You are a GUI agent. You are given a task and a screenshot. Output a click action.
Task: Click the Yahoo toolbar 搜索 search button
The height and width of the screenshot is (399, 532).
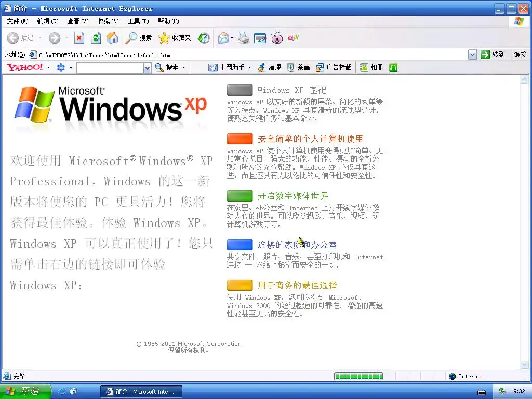point(167,67)
